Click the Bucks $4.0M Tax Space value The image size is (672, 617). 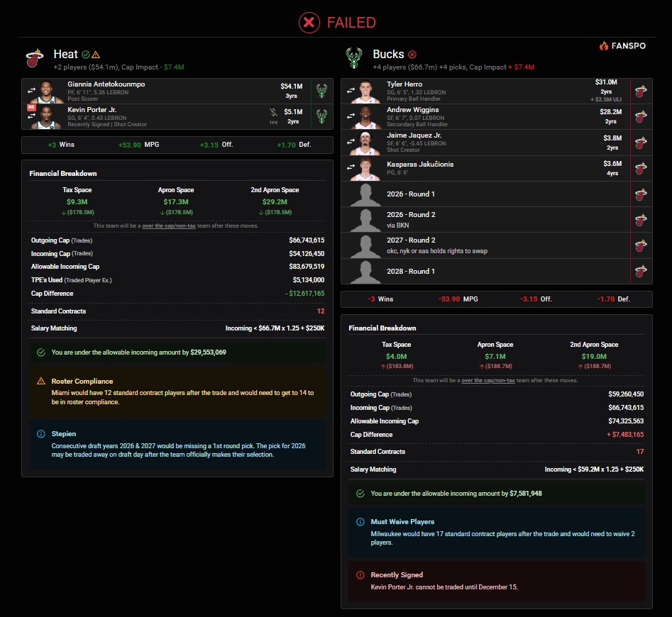coord(397,356)
